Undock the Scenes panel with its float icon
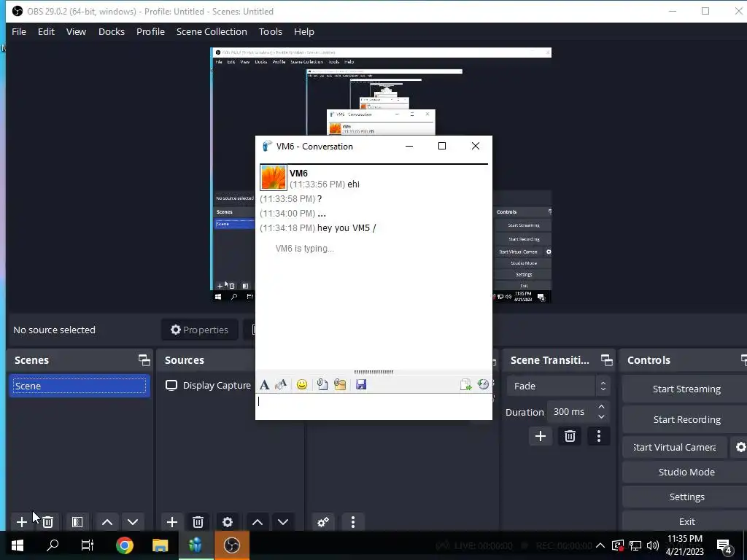The height and width of the screenshot is (560, 747). pyautogui.click(x=144, y=360)
